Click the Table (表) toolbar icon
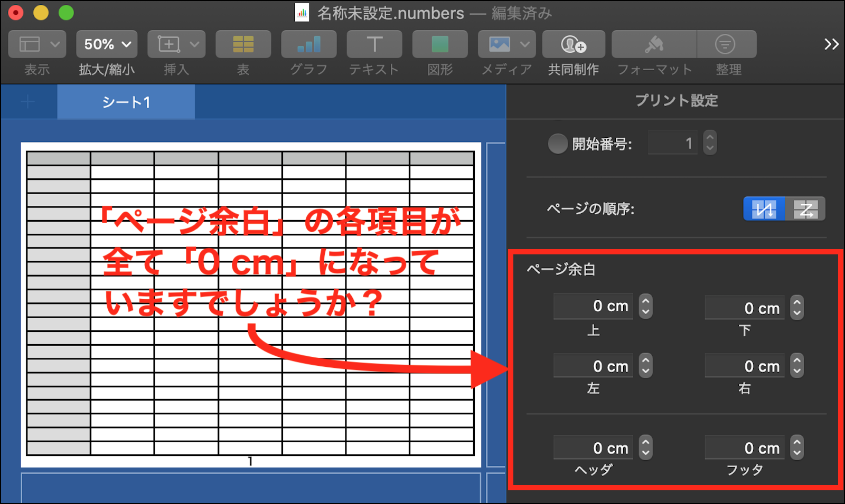Screen dimensions: 845x504 [x=243, y=44]
